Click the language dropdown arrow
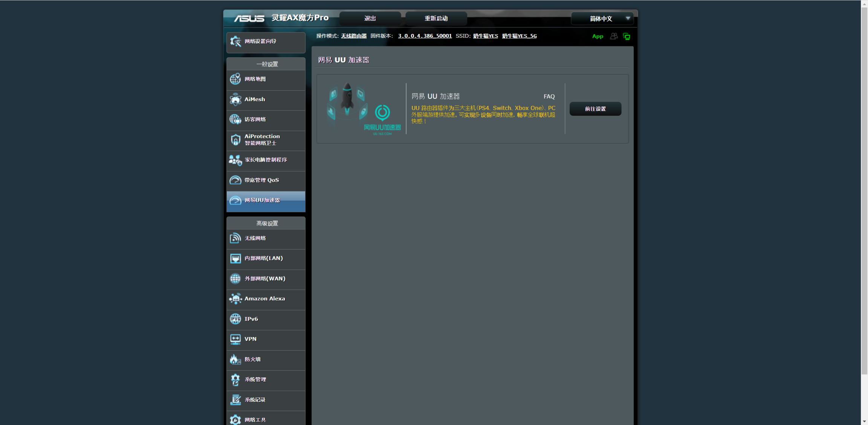Image resolution: width=868 pixels, height=425 pixels. click(x=628, y=18)
